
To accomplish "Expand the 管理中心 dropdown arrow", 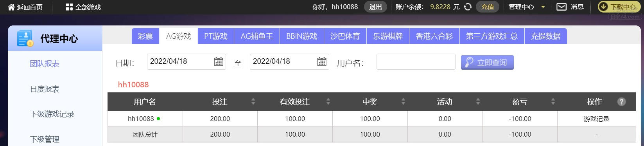I will pyautogui.click(x=543, y=7).
